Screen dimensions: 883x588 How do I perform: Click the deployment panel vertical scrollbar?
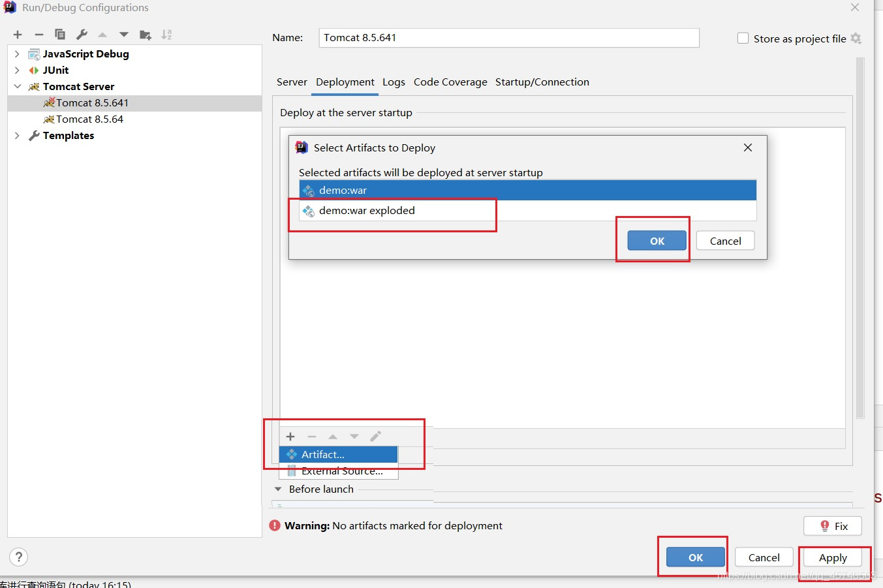[860, 238]
